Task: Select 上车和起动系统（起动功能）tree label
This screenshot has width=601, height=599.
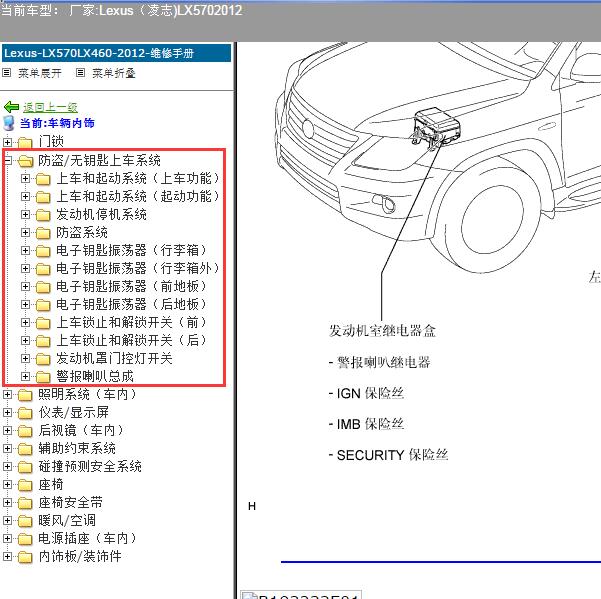Action: [x=138, y=196]
